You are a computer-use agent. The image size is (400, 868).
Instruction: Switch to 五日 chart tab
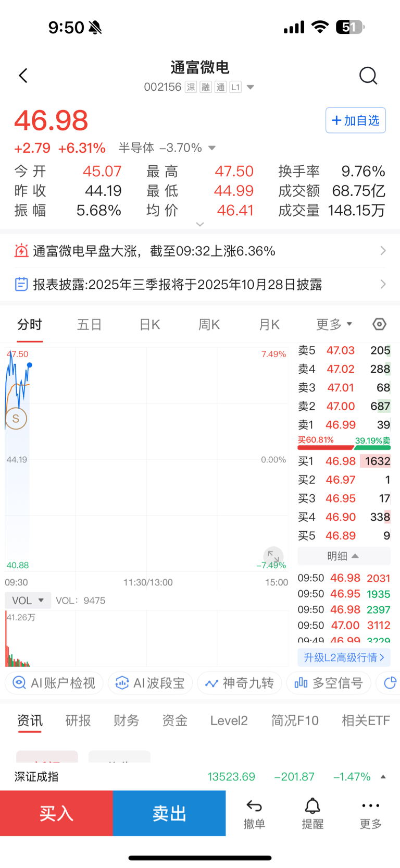point(90,325)
